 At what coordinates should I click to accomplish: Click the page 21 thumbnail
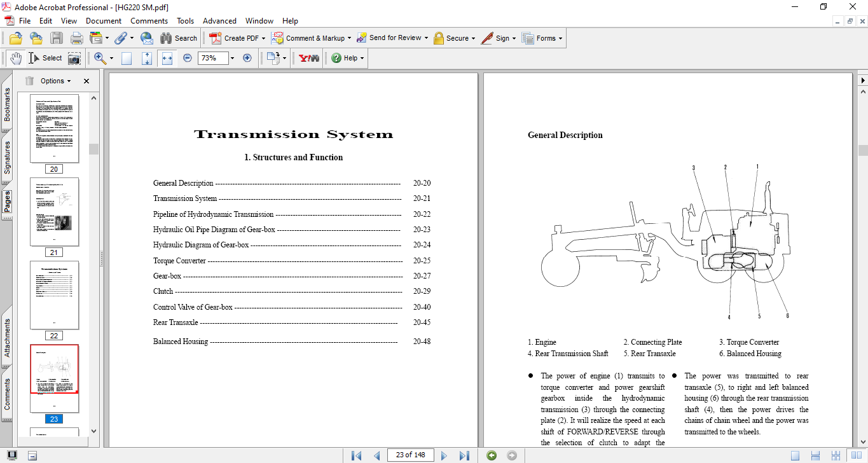click(55, 212)
